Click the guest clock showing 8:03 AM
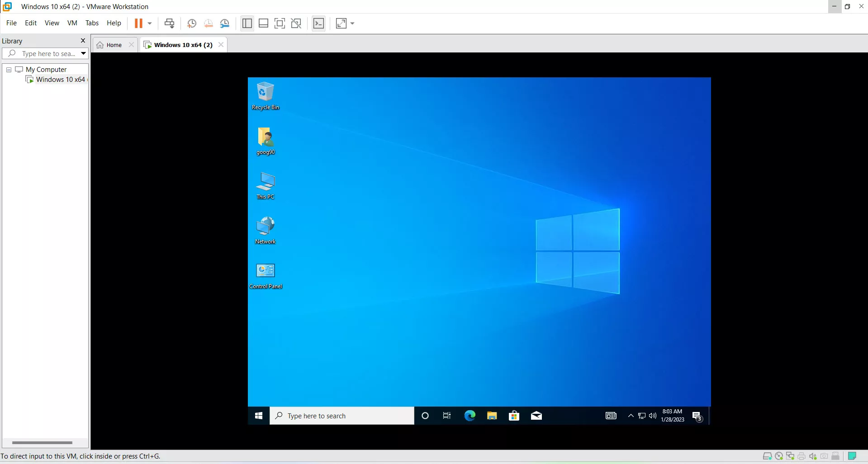This screenshot has width=868, height=464. pos(673,416)
